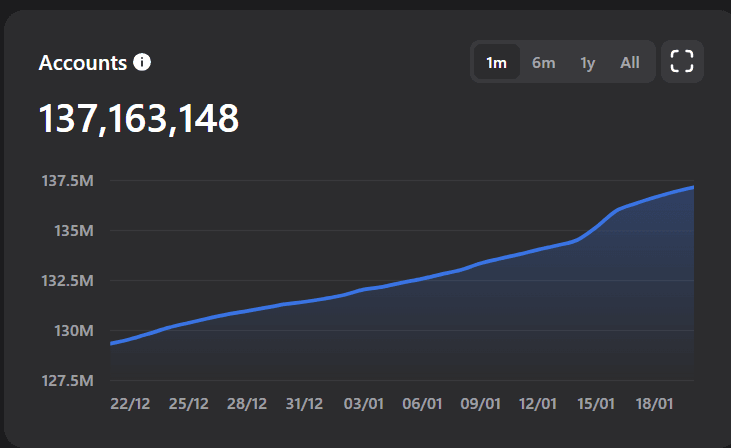Viewport: 731px width, 448px height.
Task: Click the 03/01 date on the x-axis
Action: pos(363,404)
